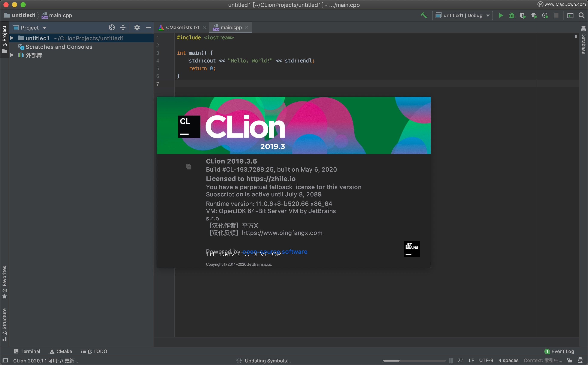The height and width of the screenshot is (365, 588).
Task: Run the untitled1 configuration
Action: (x=501, y=15)
